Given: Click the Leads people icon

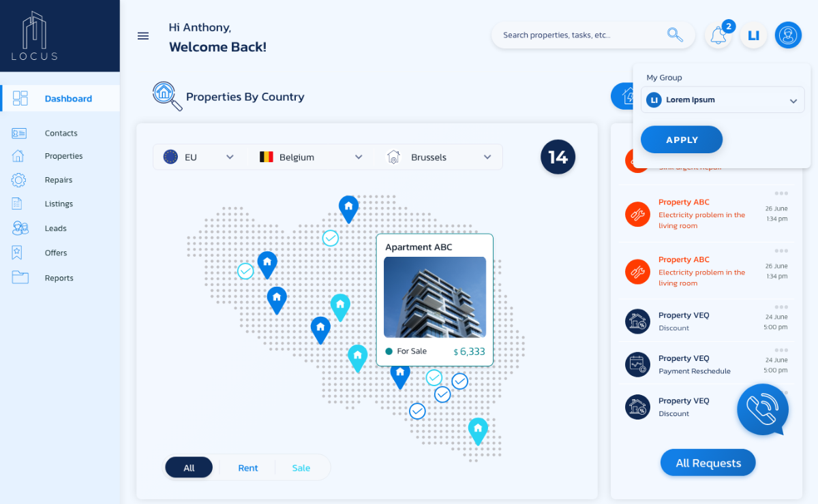Looking at the screenshot, I should [20, 228].
